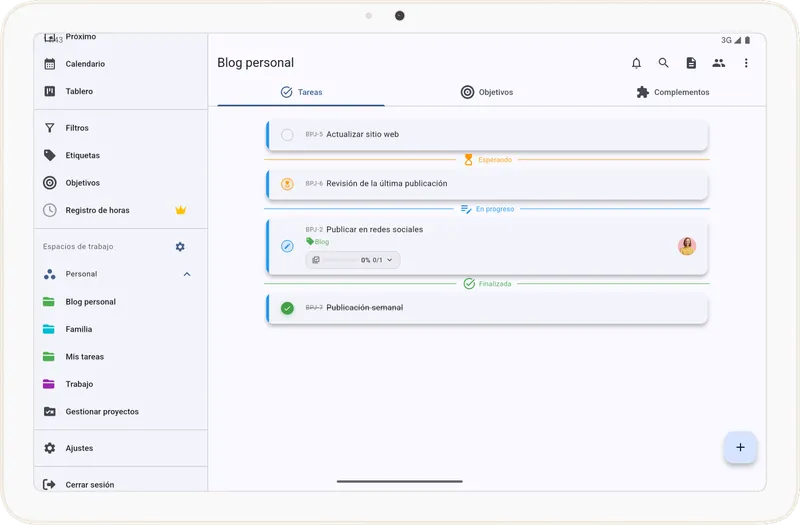The height and width of the screenshot is (525, 800).
Task: Click Cerrar sesión to log out
Action: click(89, 485)
